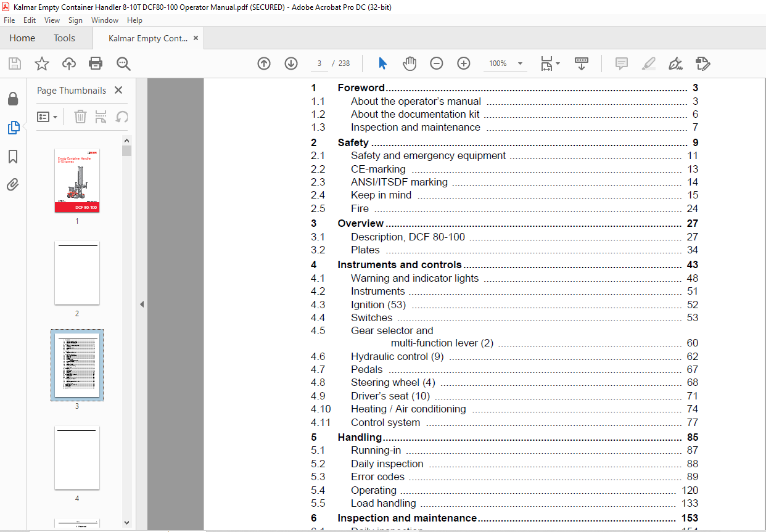Viewport: 766px width, 532px height.
Task: Select page 2 blank thumbnail
Action: pyautogui.click(x=77, y=273)
